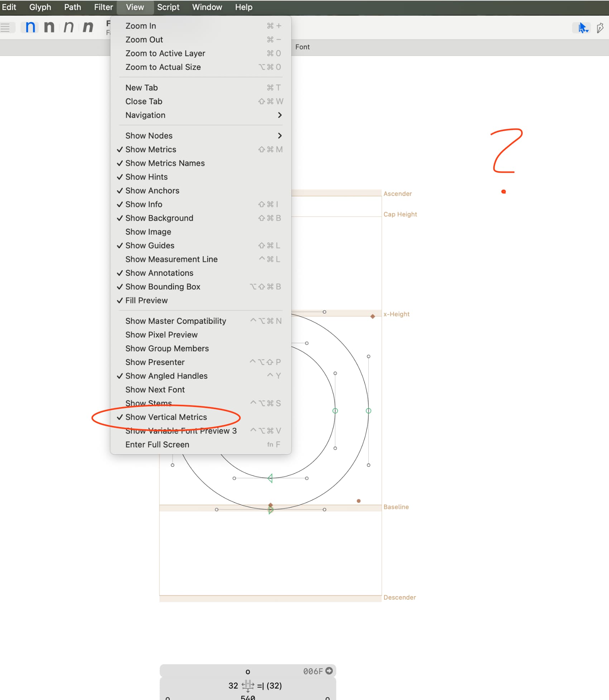Select the Draw pen tool
The height and width of the screenshot is (700, 609).
click(600, 28)
